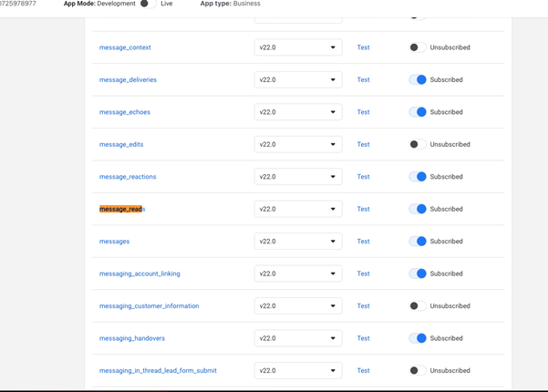
Task: Subscribe to message_edits with its toggle
Action: [x=418, y=144]
